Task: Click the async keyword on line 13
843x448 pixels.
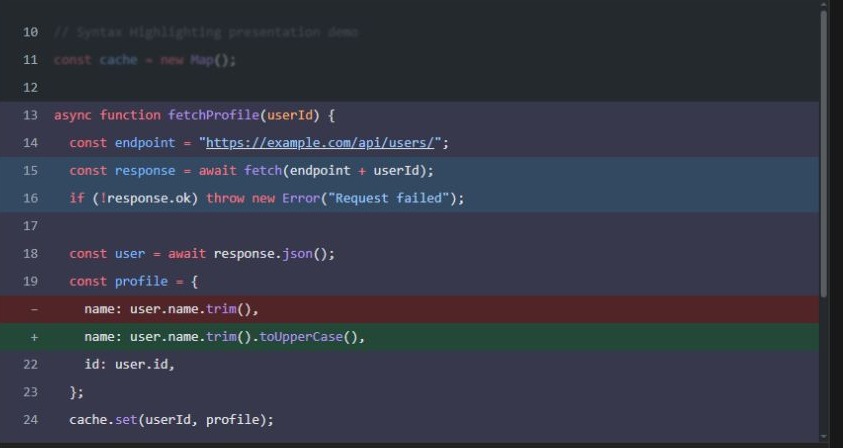Action: pos(73,115)
